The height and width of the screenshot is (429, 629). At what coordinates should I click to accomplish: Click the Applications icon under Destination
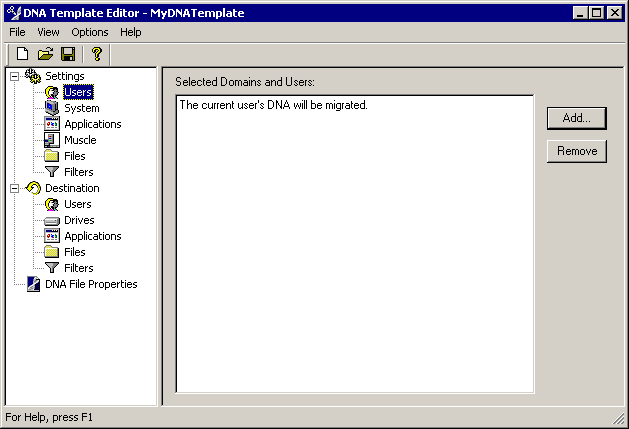pyautogui.click(x=52, y=236)
